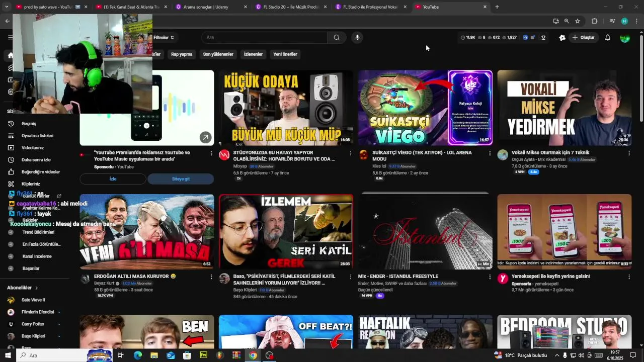Click the Windows Start button
The height and width of the screenshot is (362, 644).
[x=8, y=355]
